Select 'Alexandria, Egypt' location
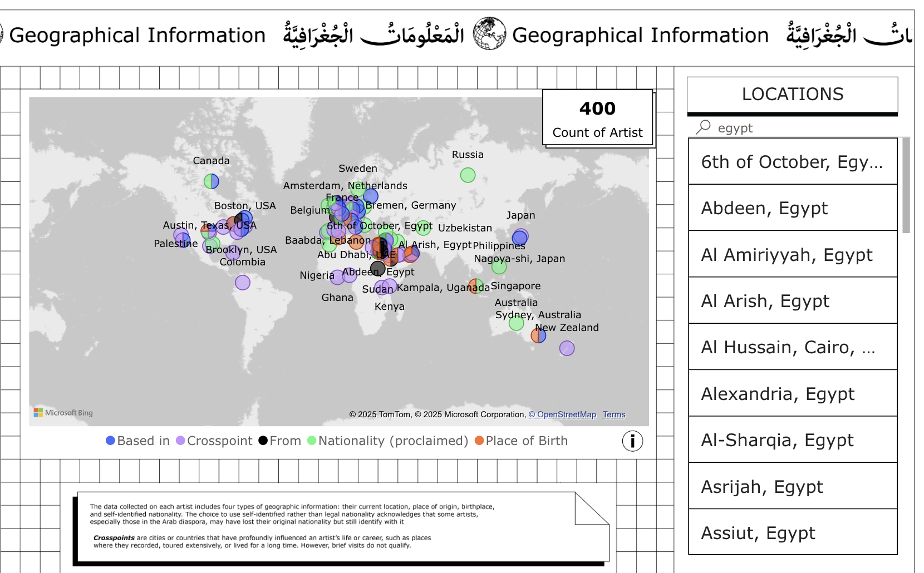 (793, 393)
